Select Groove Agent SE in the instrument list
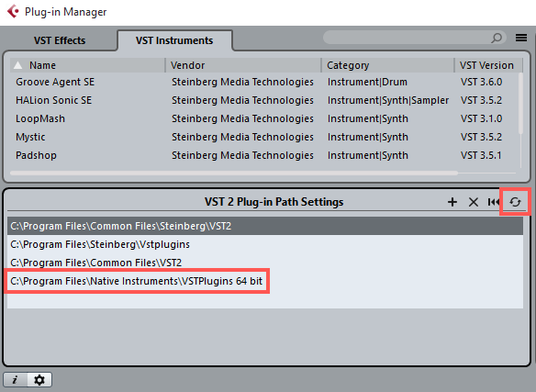536x392 pixels. pos(265,82)
